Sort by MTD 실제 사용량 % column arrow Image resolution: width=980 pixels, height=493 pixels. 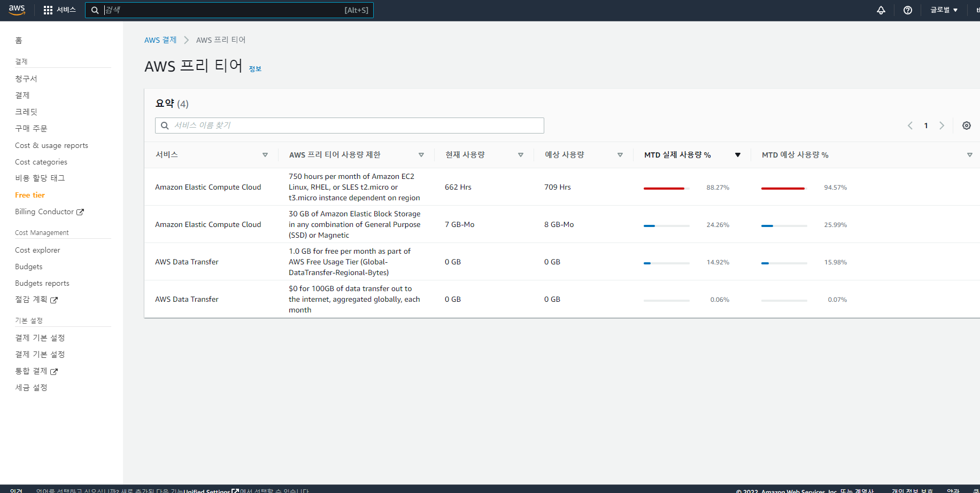[738, 155]
